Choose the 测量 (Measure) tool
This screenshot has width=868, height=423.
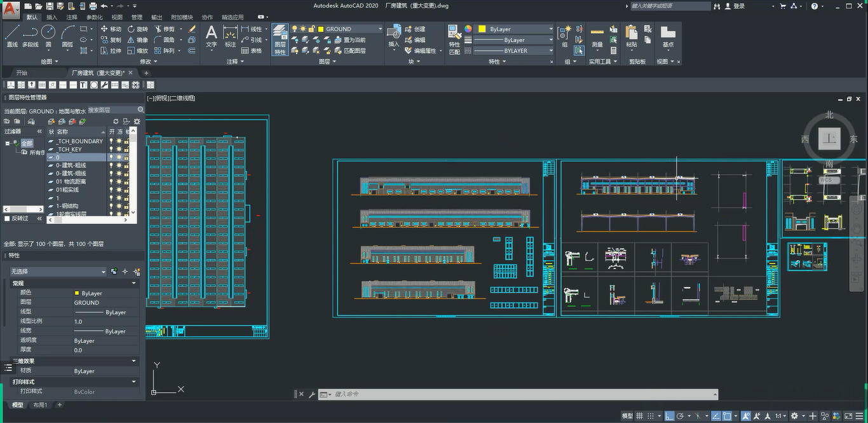597,36
